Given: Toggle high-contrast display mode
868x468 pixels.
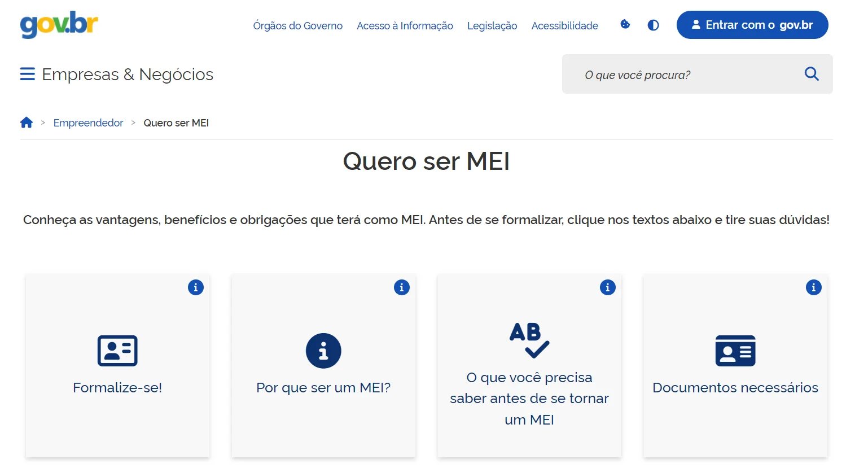Looking at the screenshot, I should [x=653, y=25].
